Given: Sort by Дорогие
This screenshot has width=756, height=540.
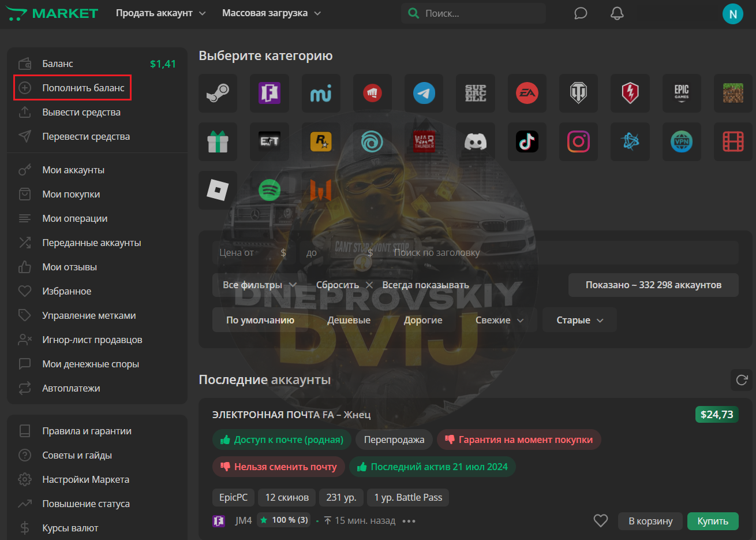Looking at the screenshot, I should [x=423, y=320].
